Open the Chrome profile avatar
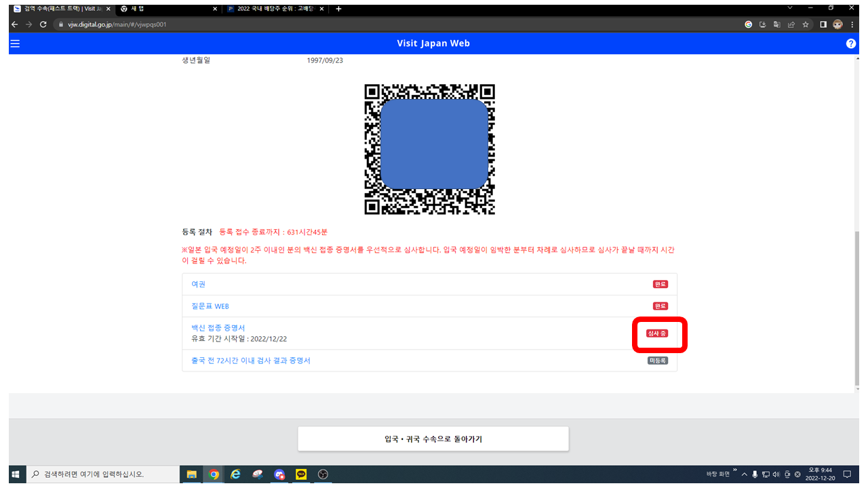Screen dimensions: 868x488 point(838,24)
